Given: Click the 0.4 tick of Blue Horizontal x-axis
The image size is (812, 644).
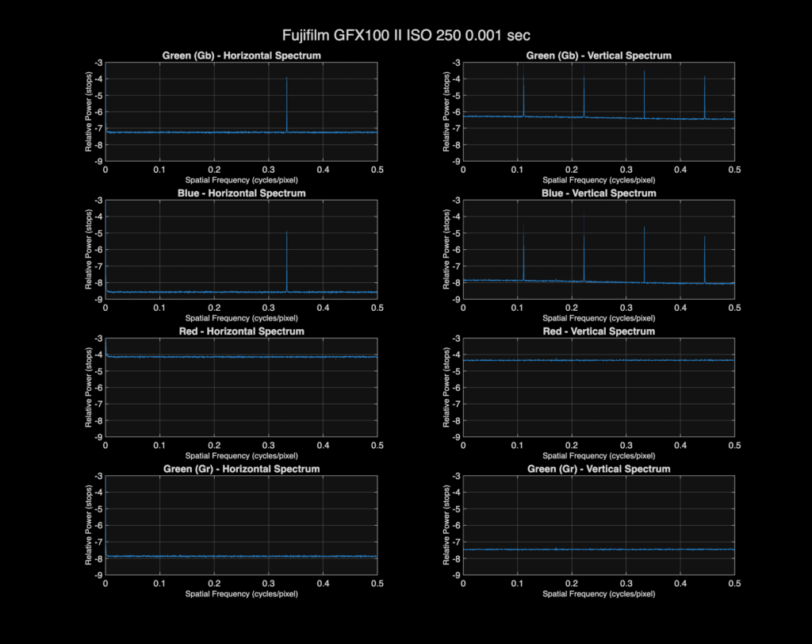Looking at the screenshot, I should point(324,308).
